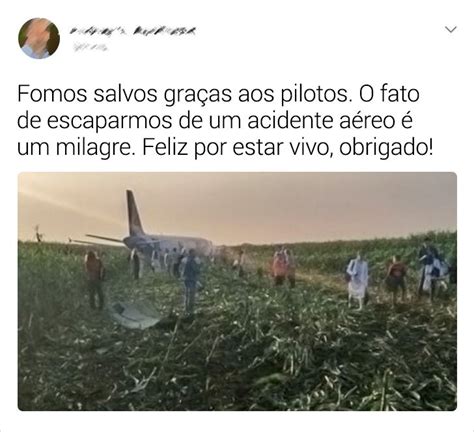Click the person dressed in white
This screenshot has width=474, height=432.
click(358, 280)
